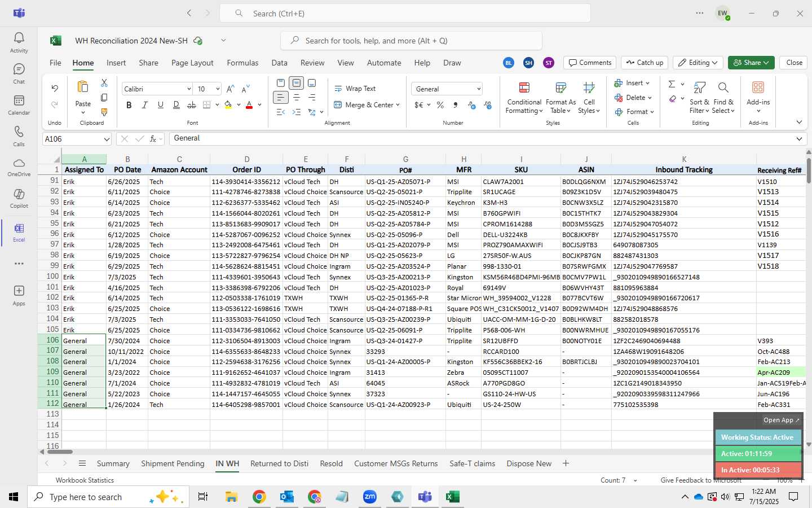812x508 pixels.
Task: Open the Formulas ribbon tab
Action: point(242,63)
